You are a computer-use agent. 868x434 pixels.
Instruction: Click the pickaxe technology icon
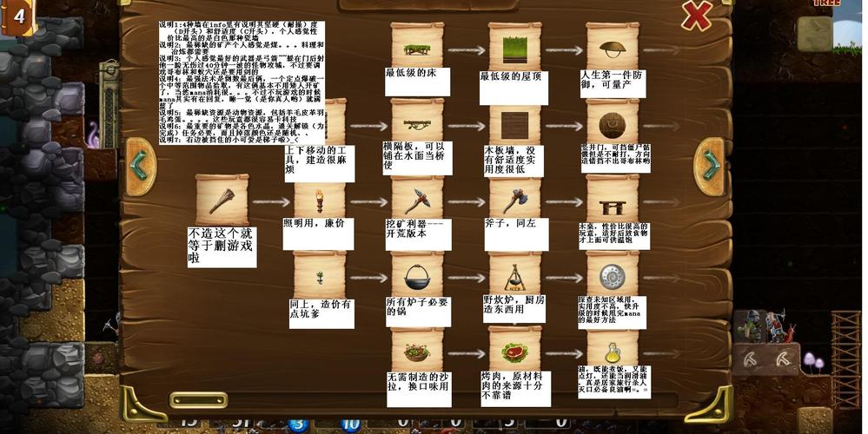416,199
